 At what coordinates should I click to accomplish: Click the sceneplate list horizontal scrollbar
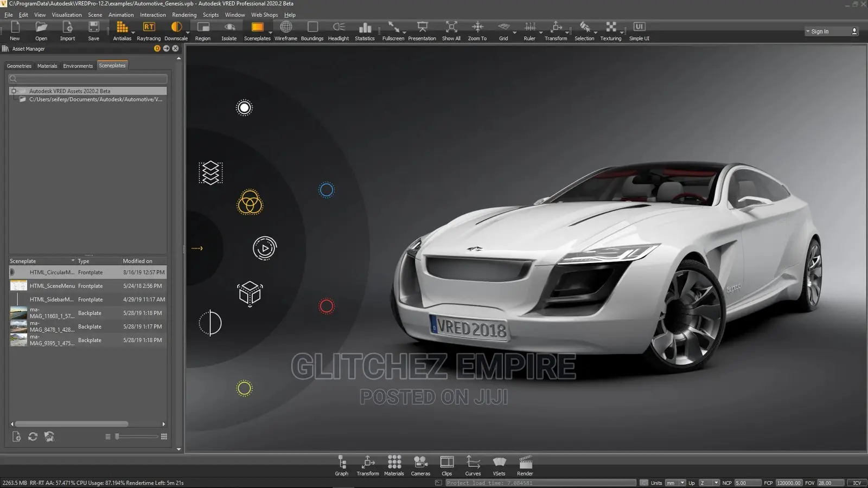(72, 424)
